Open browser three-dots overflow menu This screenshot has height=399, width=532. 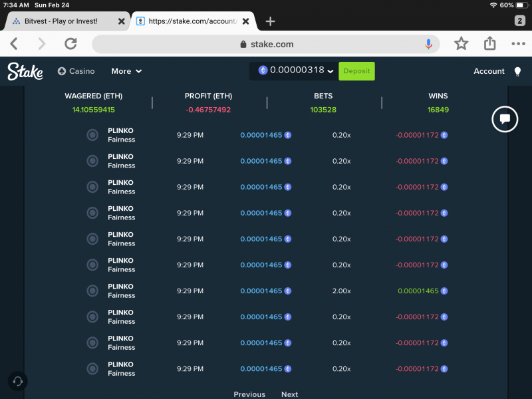click(518, 44)
